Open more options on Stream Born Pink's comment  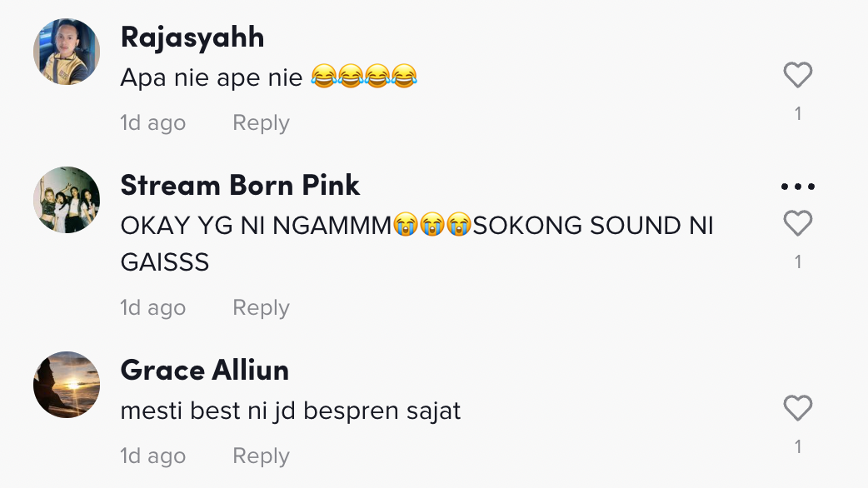point(797,187)
